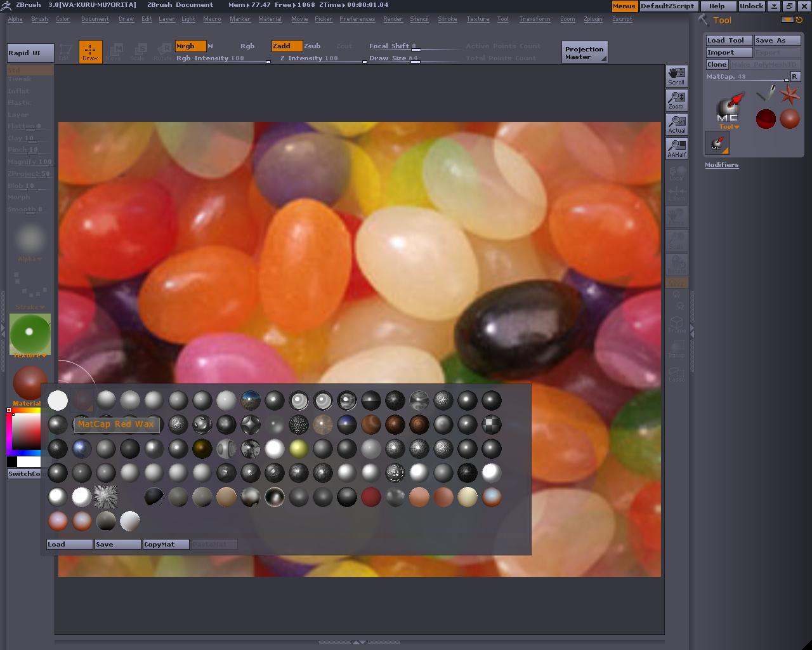Pick the white-ringed black material sphere
812x650 pixels.
click(275, 497)
